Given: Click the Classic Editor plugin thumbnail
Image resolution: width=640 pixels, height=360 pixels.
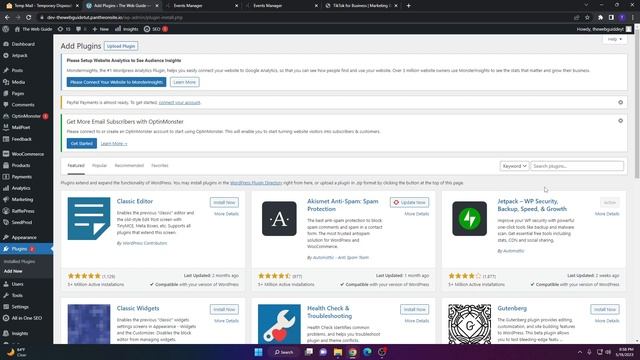Looking at the screenshot, I should point(89,219).
